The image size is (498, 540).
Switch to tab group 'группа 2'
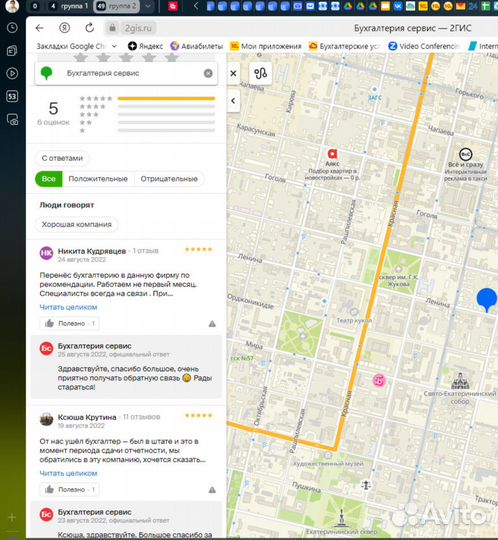click(116, 6)
